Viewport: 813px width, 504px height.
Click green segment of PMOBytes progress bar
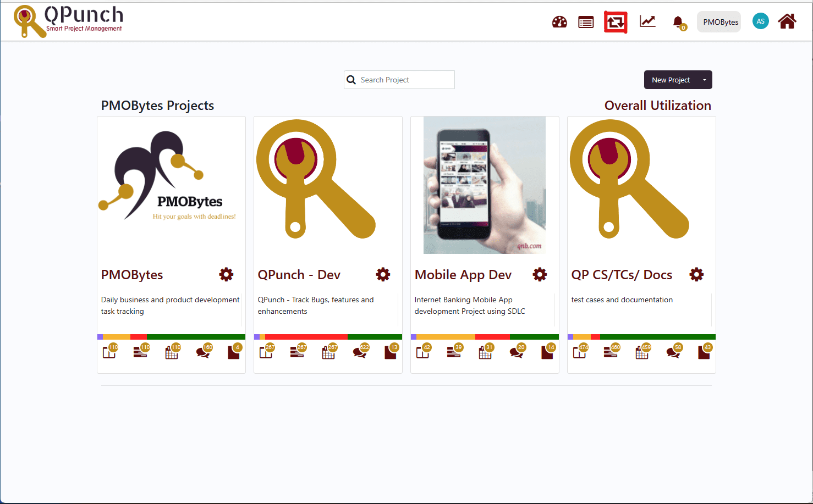pyautogui.click(x=196, y=337)
